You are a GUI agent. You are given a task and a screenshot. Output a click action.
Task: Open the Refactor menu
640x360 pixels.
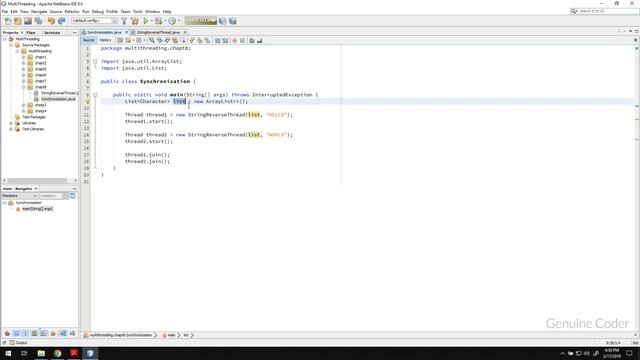click(72, 11)
